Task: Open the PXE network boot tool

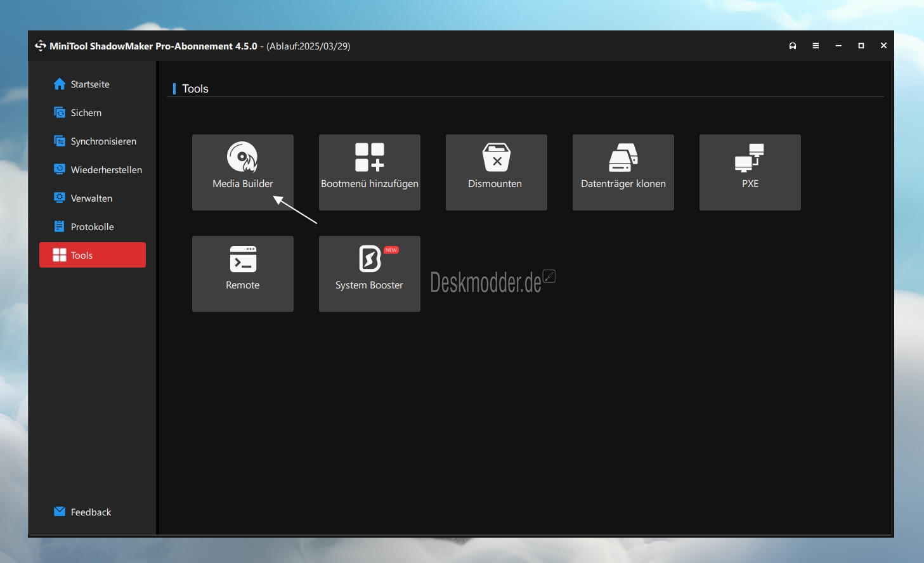Action: (750, 172)
